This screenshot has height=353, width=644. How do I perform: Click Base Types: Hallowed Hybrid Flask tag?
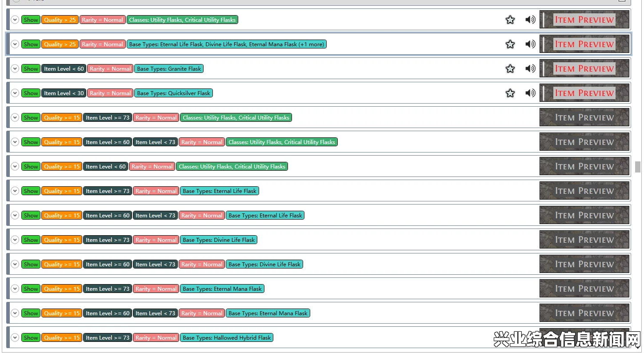coord(227,337)
